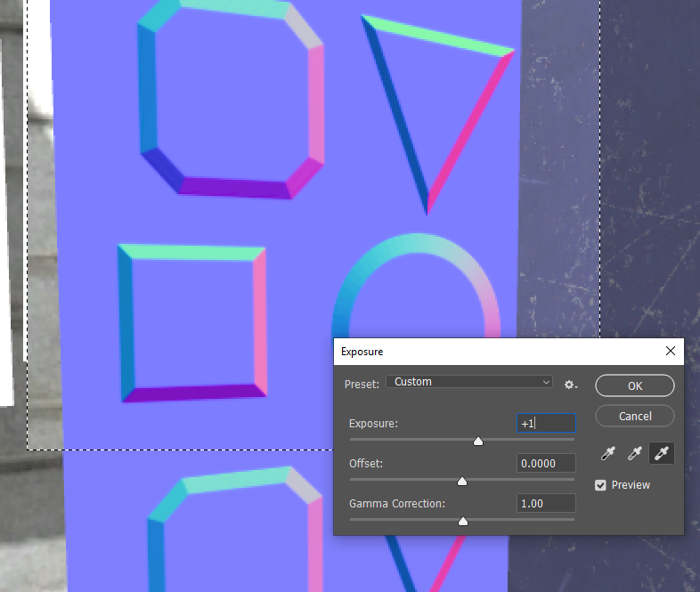This screenshot has width=700, height=592.
Task: Focus the Offset value field
Action: [x=547, y=463]
